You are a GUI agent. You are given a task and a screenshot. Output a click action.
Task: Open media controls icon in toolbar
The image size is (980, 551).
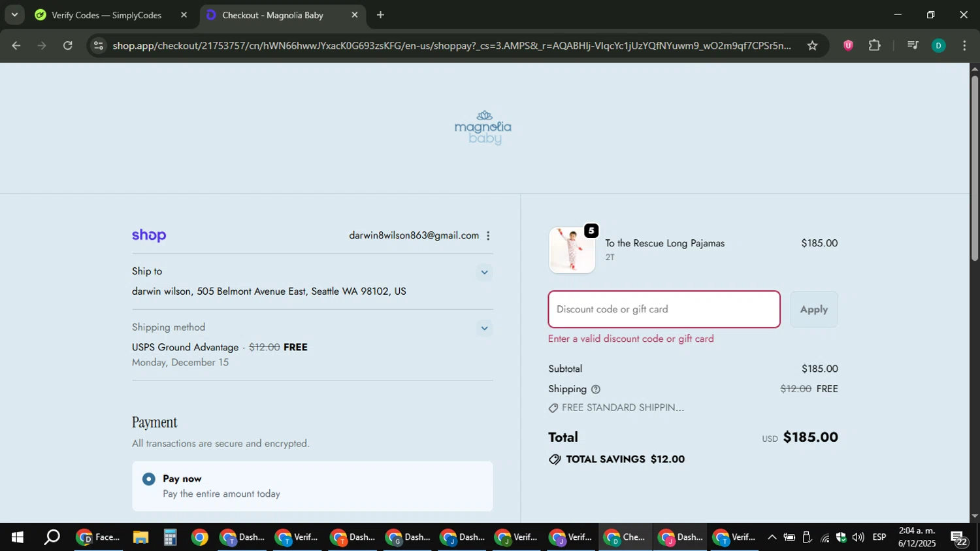click(913, 46)
